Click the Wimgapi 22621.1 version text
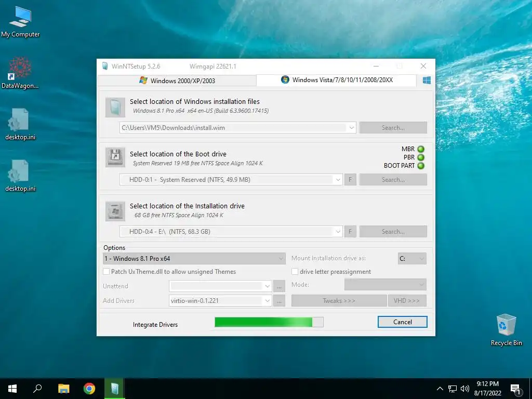 coord(212,66)
